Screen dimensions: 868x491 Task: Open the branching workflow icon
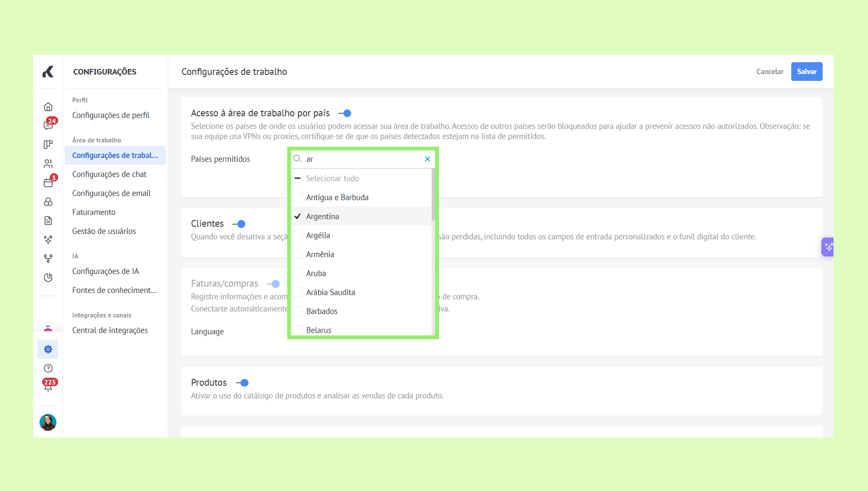pos(48,259)
